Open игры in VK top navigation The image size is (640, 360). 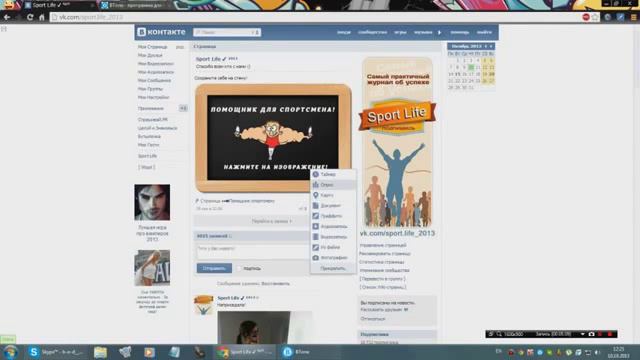point(400,32)
